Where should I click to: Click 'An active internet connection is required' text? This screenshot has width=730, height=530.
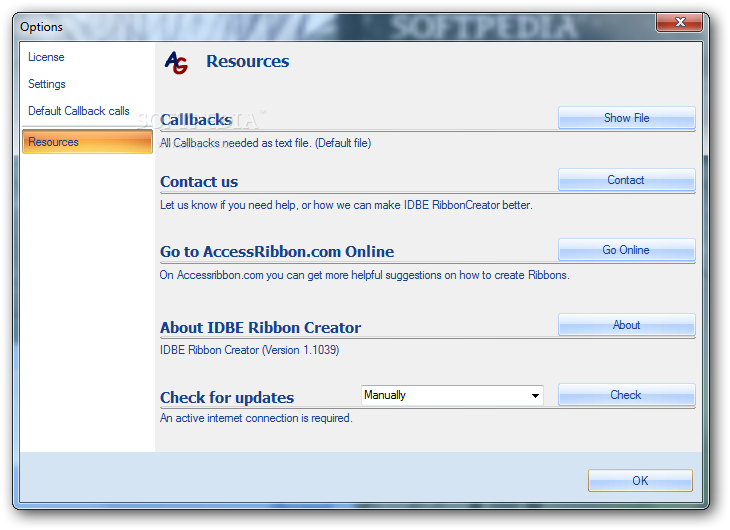[x=256, y=418]
